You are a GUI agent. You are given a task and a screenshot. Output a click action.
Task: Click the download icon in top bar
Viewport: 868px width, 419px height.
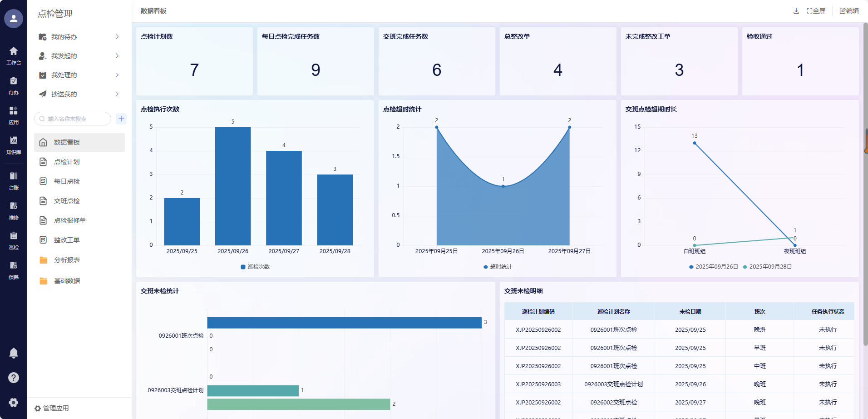[796, 11]
